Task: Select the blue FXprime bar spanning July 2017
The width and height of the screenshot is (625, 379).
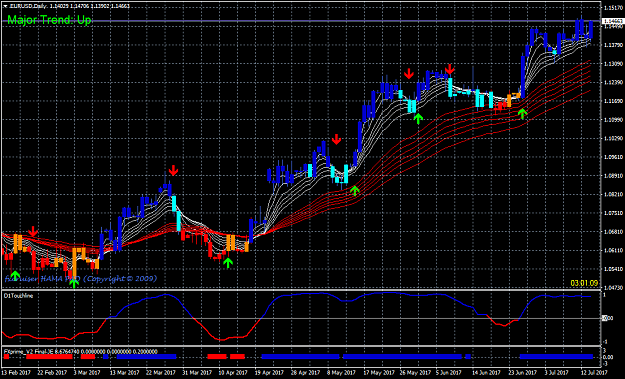Action: click(x=556, y=356)
